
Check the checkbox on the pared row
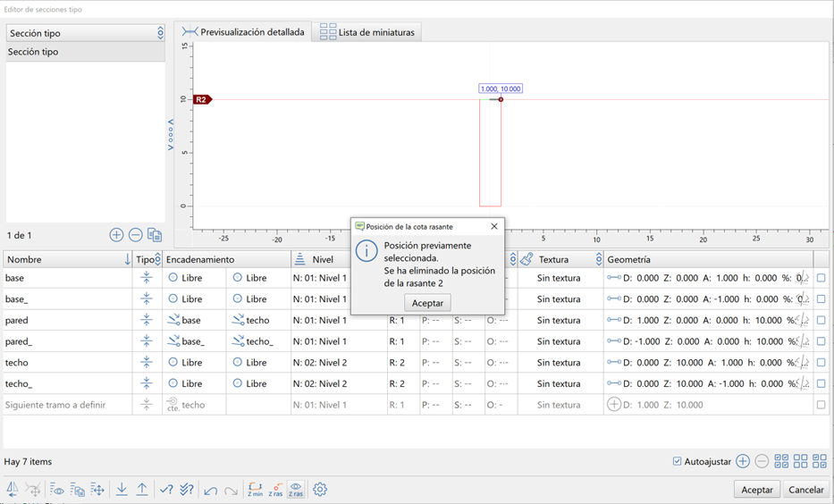821,320
